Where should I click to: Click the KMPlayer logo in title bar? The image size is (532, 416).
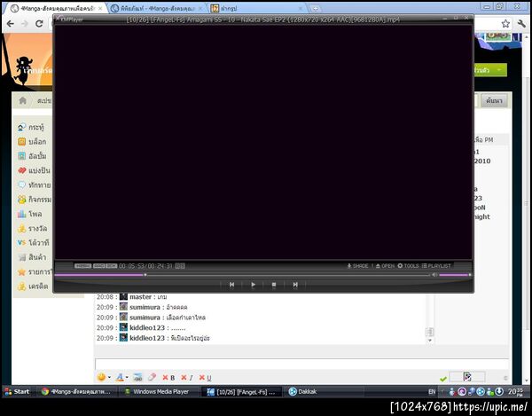click(69, 20)
